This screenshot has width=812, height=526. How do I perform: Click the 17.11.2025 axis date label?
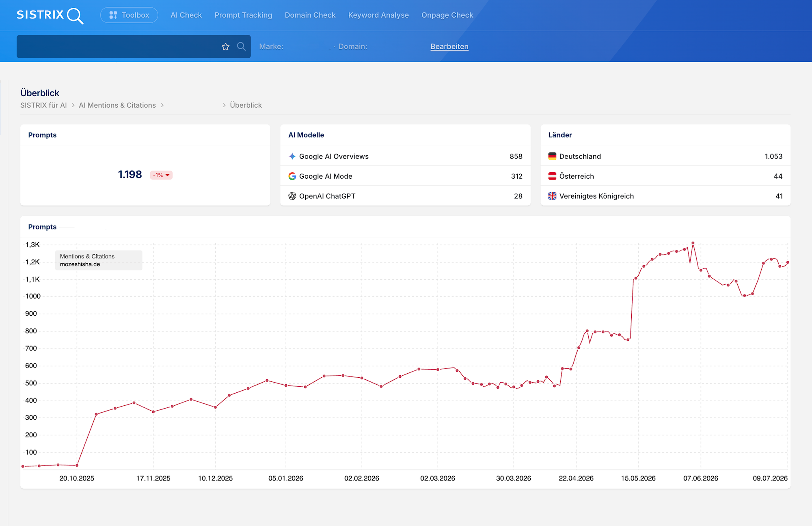tap(153, 478)
